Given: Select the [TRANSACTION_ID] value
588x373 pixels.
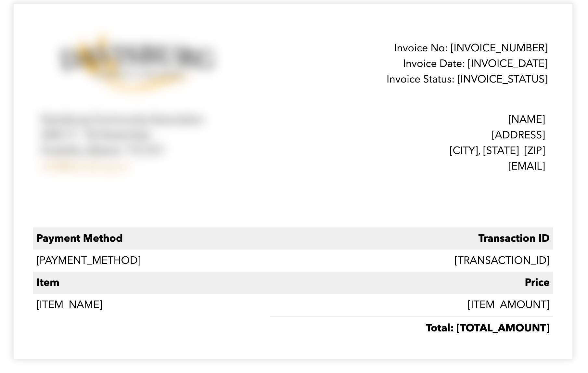Looking at the screenshot, I should [502, 261].
